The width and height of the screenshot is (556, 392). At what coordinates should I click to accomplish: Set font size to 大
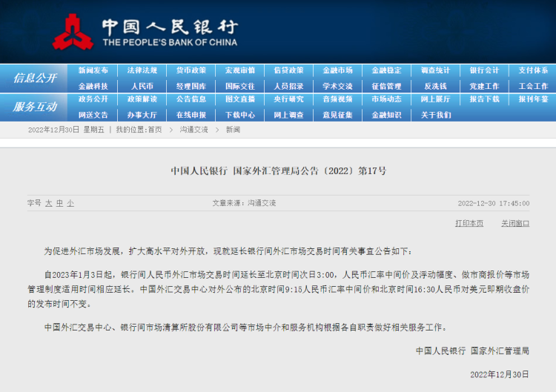coord(49,203)
